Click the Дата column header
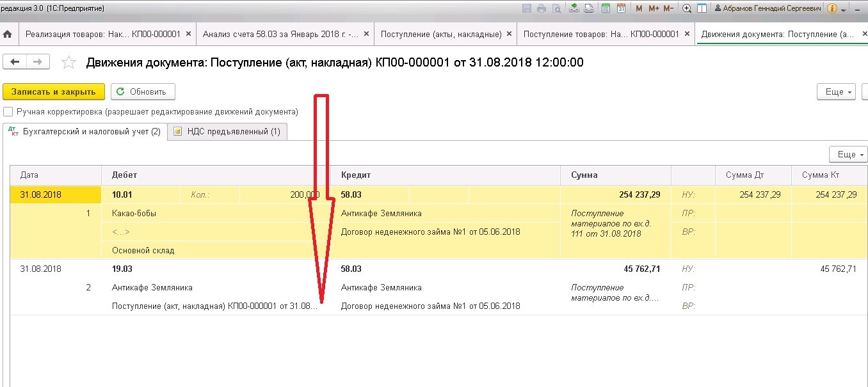 coord(56,175)
